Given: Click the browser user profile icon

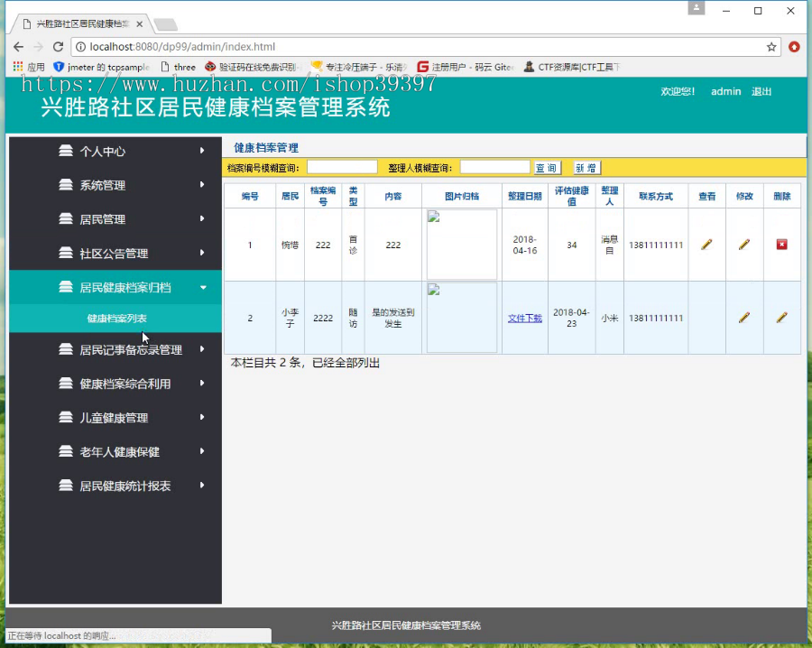Looking at the screenshot, I should point(697,8).
